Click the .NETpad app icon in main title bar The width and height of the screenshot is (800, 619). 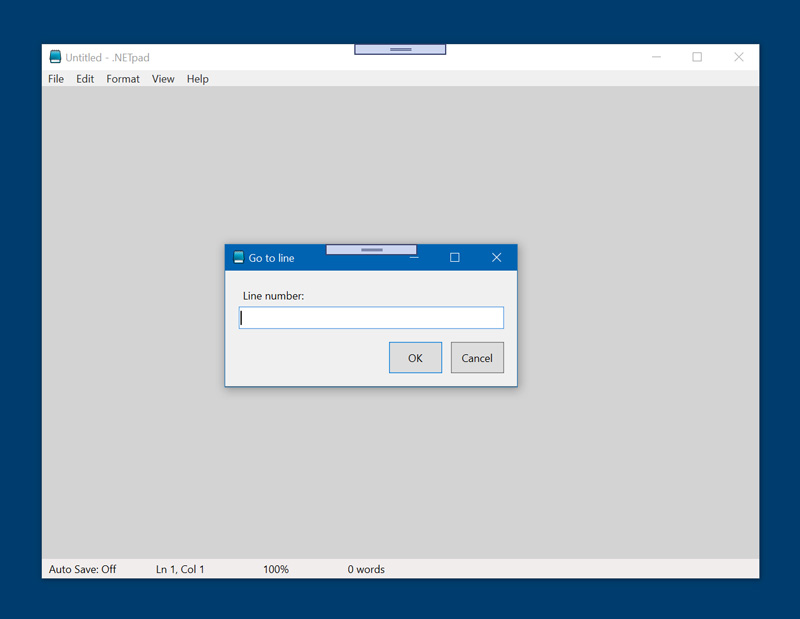55,57
